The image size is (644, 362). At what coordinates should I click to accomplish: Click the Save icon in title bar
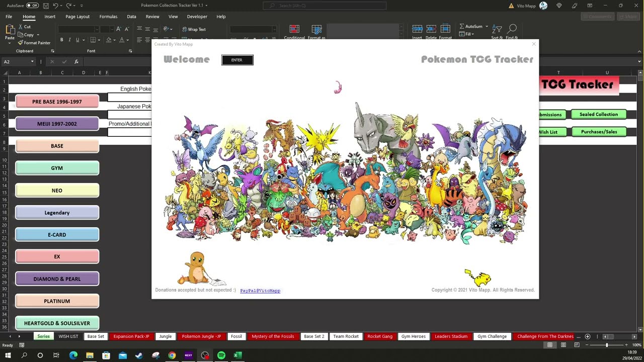[x=46, y=6]
